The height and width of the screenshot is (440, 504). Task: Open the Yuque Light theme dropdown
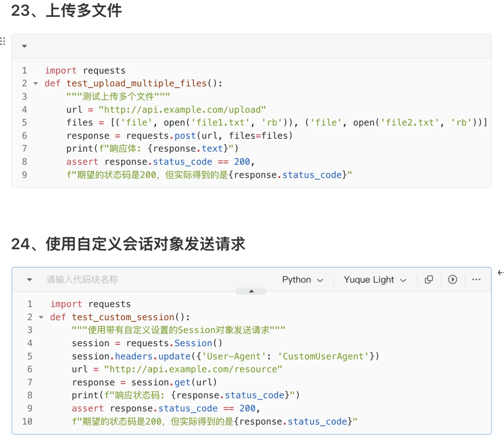(x=375, y=280)
